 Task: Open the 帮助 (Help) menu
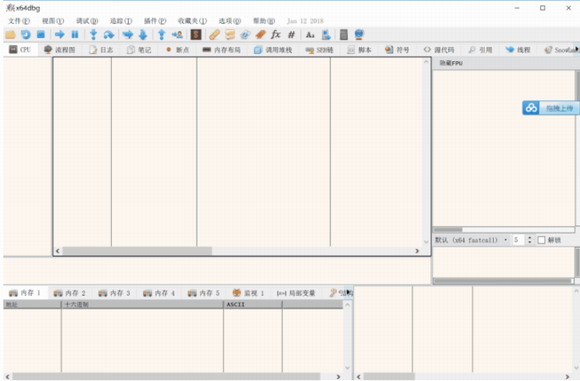point(264,21)
